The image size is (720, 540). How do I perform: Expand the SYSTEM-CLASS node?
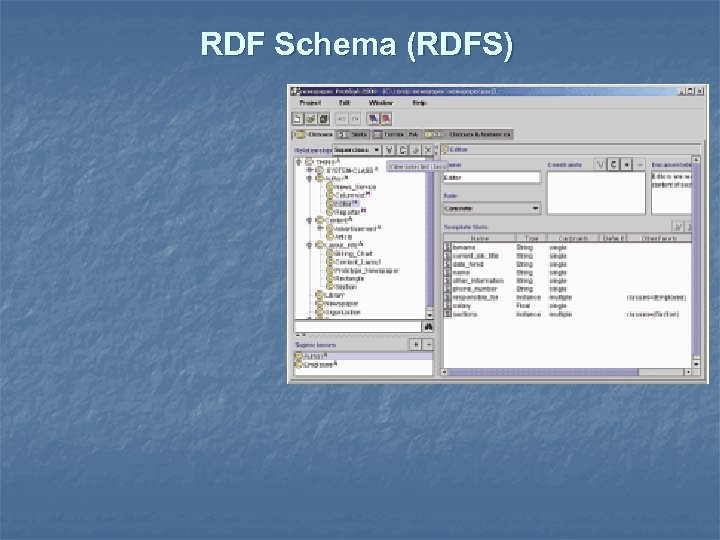click(x=310, y=170)
